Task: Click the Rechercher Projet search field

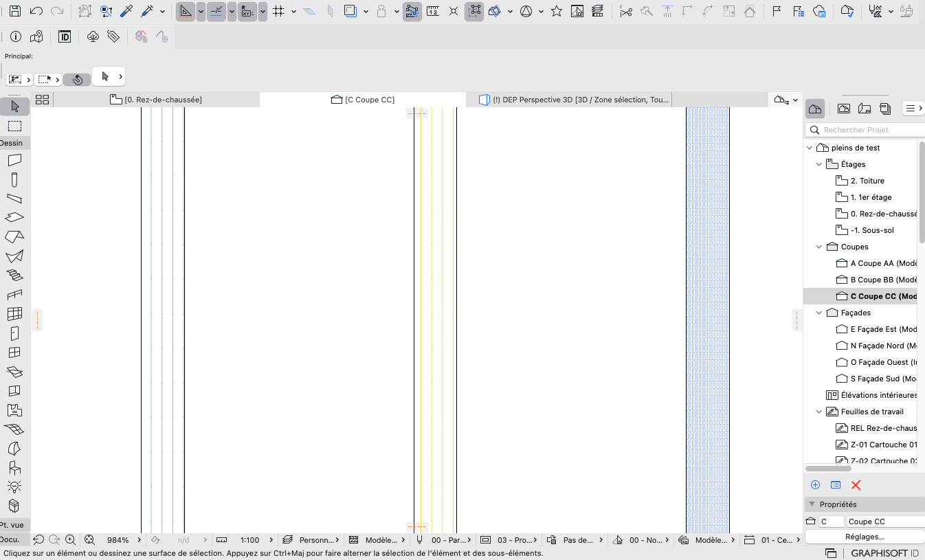Action: 865,130
